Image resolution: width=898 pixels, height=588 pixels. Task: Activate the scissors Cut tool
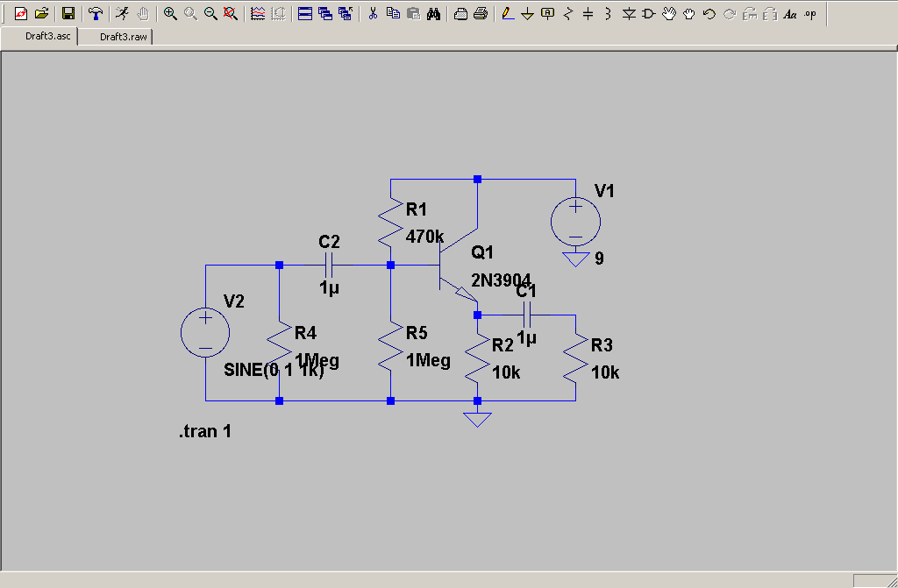373,13
